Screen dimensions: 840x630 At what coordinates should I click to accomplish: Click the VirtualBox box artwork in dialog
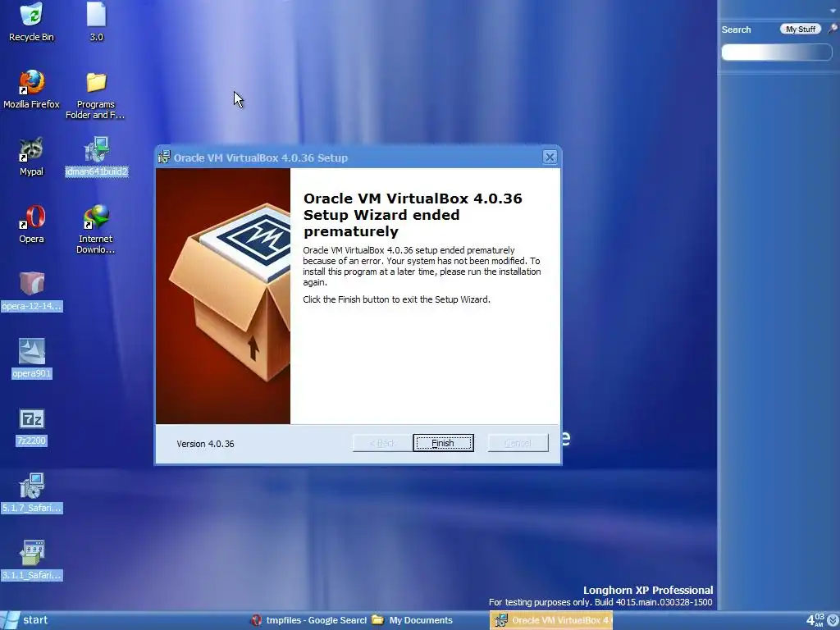pyautogui.click(x=223, y=296)
